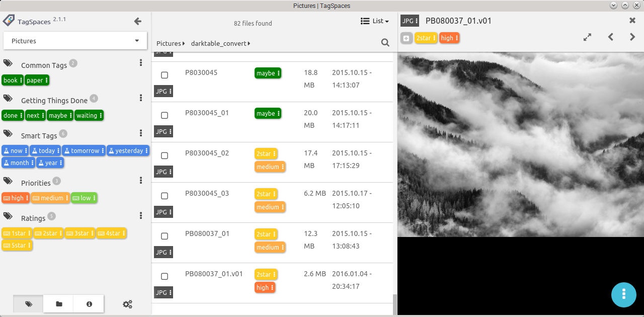Click the 4star rating tag

coord(111,233)
